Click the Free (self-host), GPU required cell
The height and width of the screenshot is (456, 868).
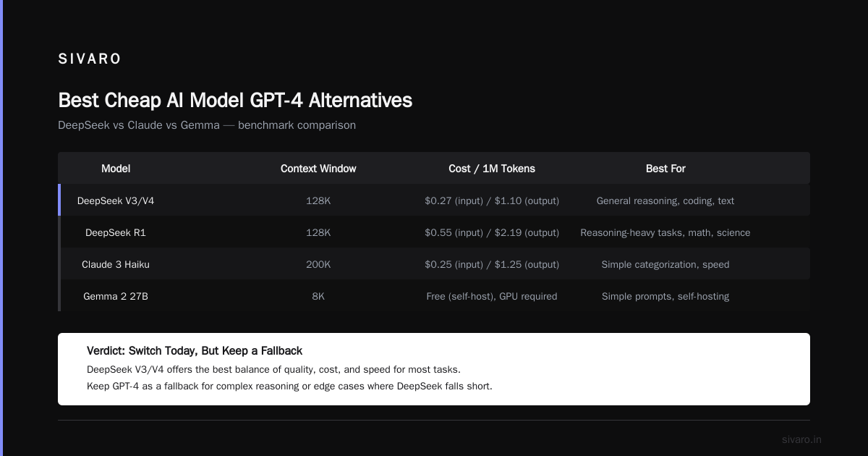click(492, 296)
